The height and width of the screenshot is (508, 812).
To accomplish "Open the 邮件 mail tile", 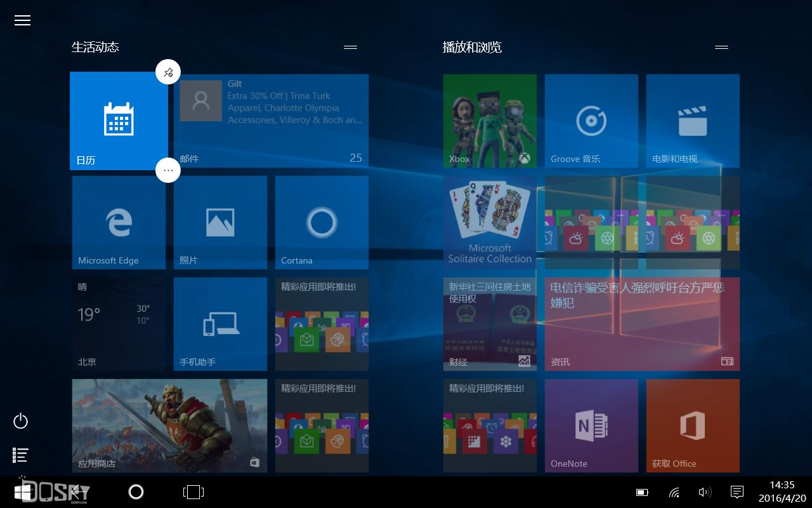I will click(271, 121).
